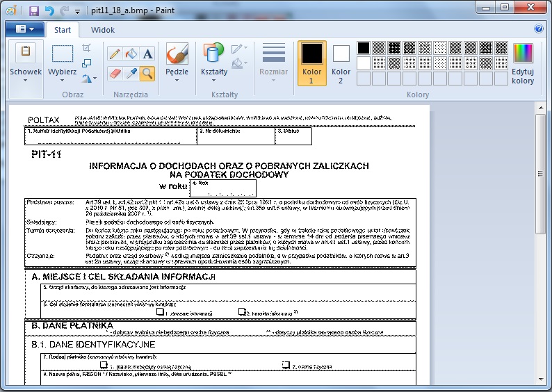This screenshot has height=392, width=552.
Task: Click the vertical scrollbar thumb
Action: (540, 174)
